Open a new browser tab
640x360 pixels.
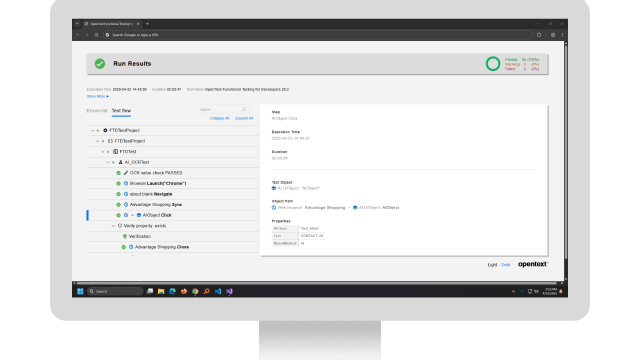(x=147, y=24)
